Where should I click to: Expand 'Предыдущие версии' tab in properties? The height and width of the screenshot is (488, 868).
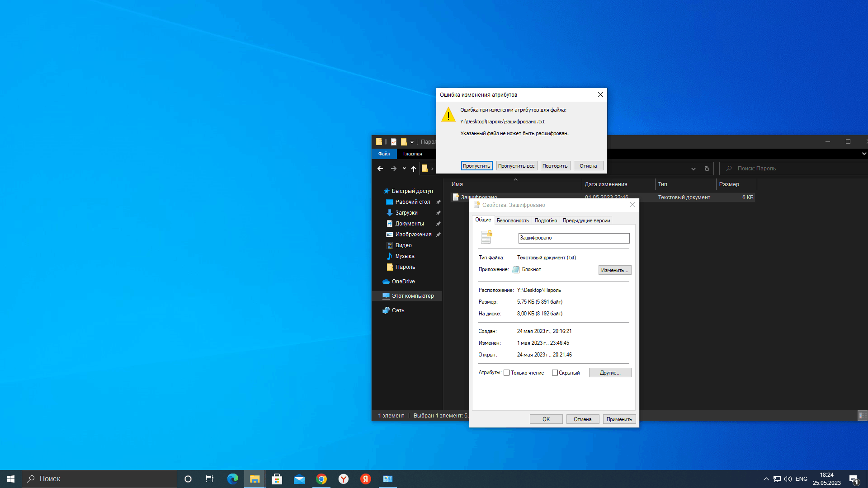pos(586,220)
